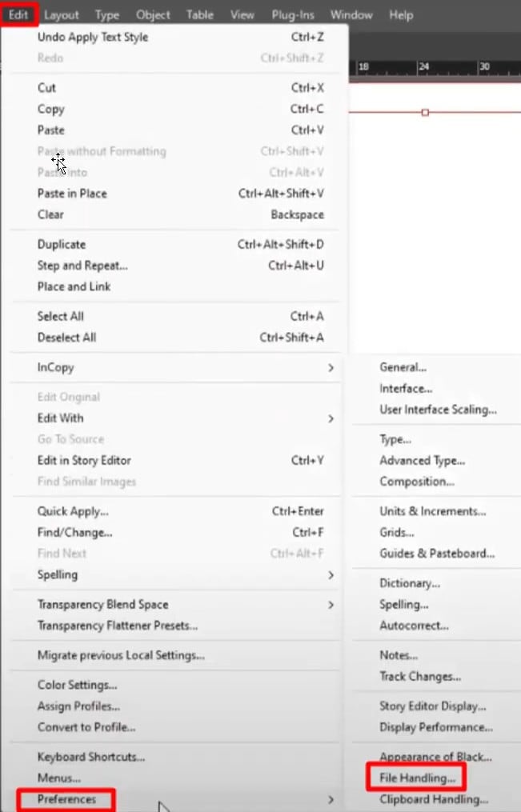
Task: Select Edit in Story Editor
Action: click(90, 460)
